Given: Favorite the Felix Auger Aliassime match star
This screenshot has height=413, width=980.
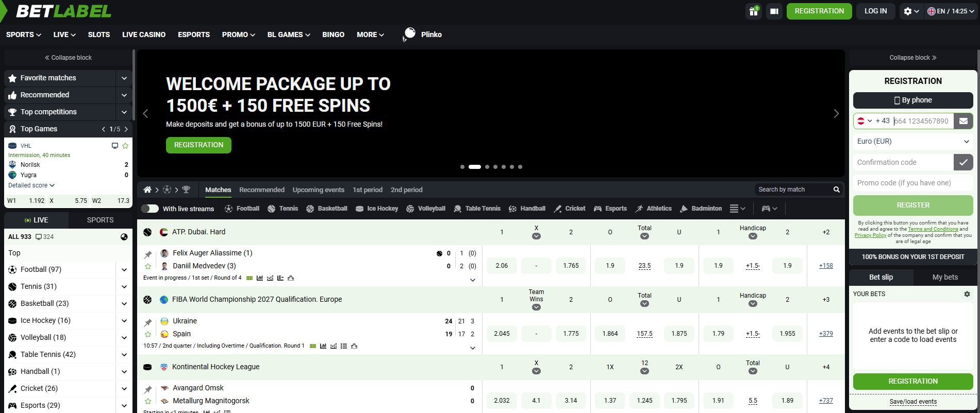Looking at the screenshot, I should [x=148, y=266].
